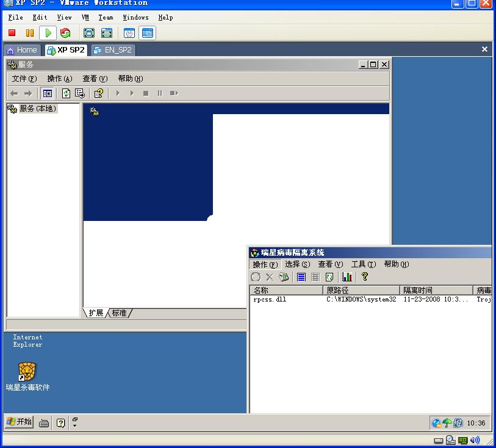The image size is (496, 448).
Task: Open 文件(F) menu in Services window
Action: click(24, 79)
